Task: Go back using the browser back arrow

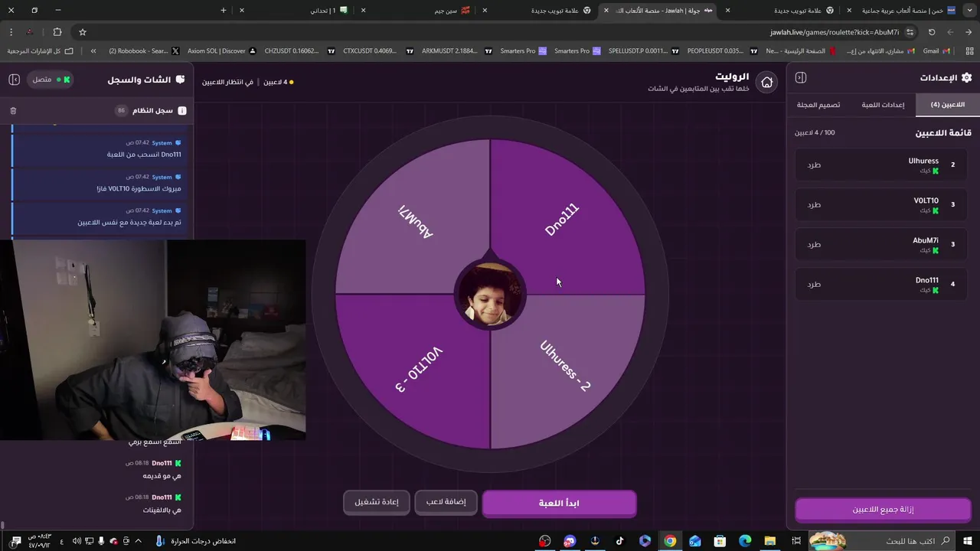Action: tap(969, 32)
